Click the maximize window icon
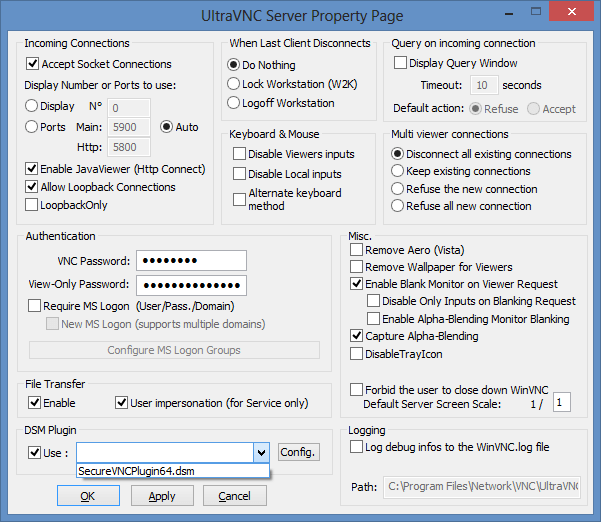This screenshot has width=601, height=522. click(536, 11)
